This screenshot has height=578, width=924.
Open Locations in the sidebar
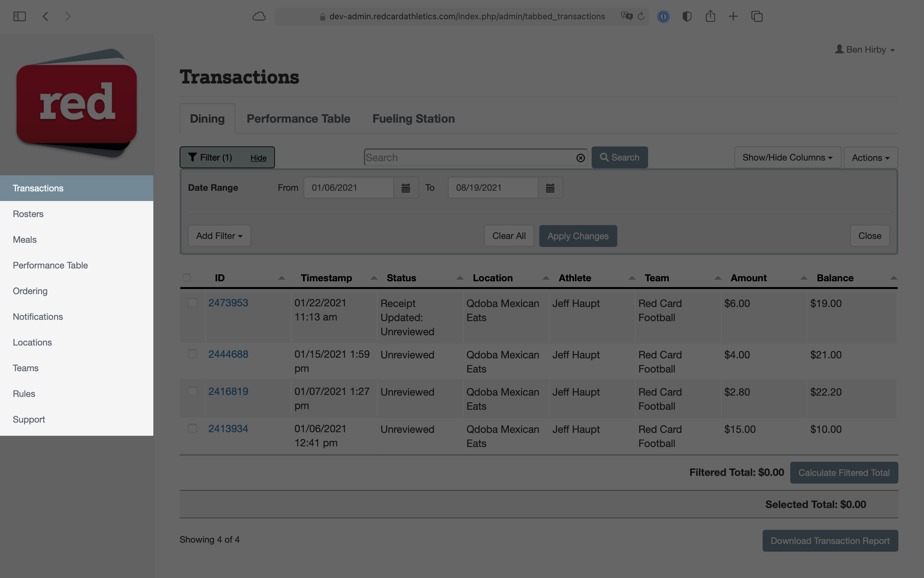[77, 342]
